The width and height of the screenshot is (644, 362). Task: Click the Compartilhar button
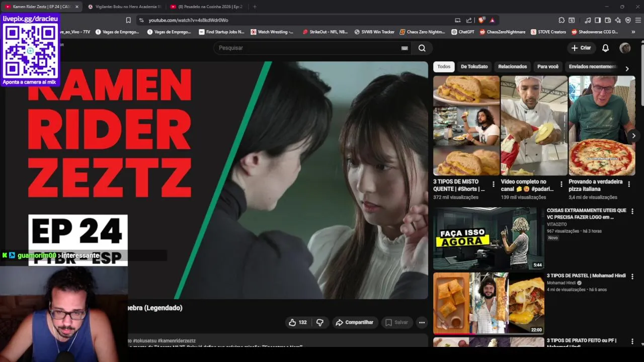354,322
